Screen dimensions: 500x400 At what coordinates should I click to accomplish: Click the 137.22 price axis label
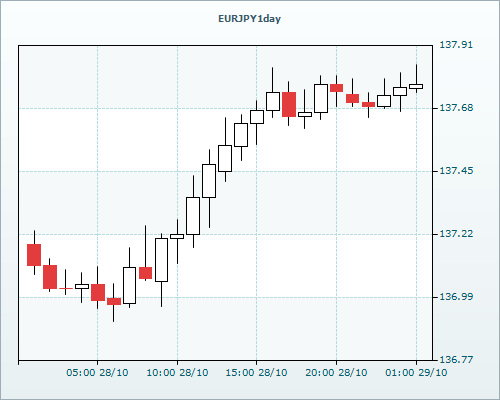point(456,234)
